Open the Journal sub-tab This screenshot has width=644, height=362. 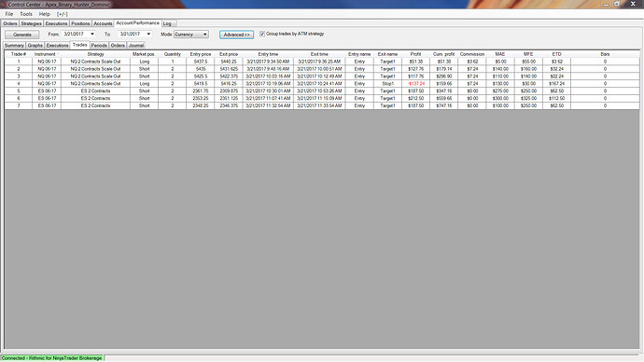point(136,46)
